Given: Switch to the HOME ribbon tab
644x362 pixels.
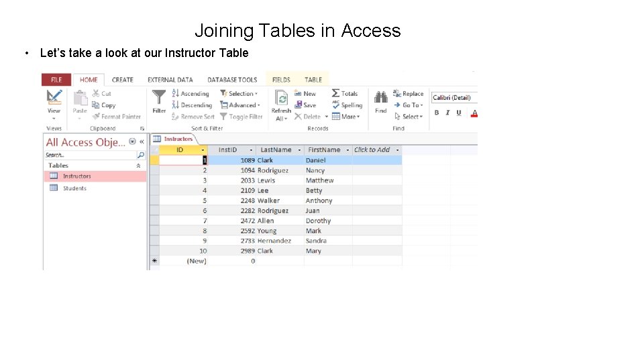Looking at the screenshot, I should [x=89, y=80].
